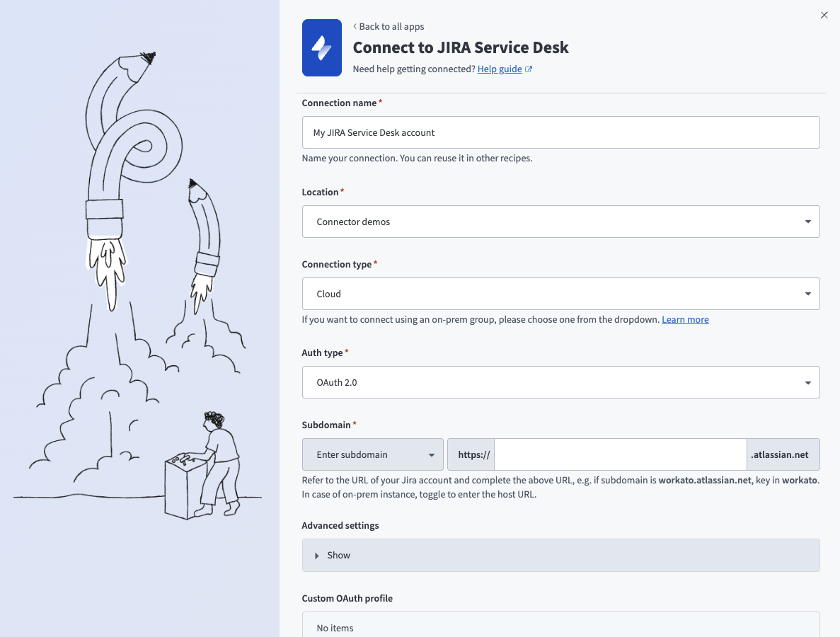Go back to all apps

pyautogui.click(x=391, y=26)
